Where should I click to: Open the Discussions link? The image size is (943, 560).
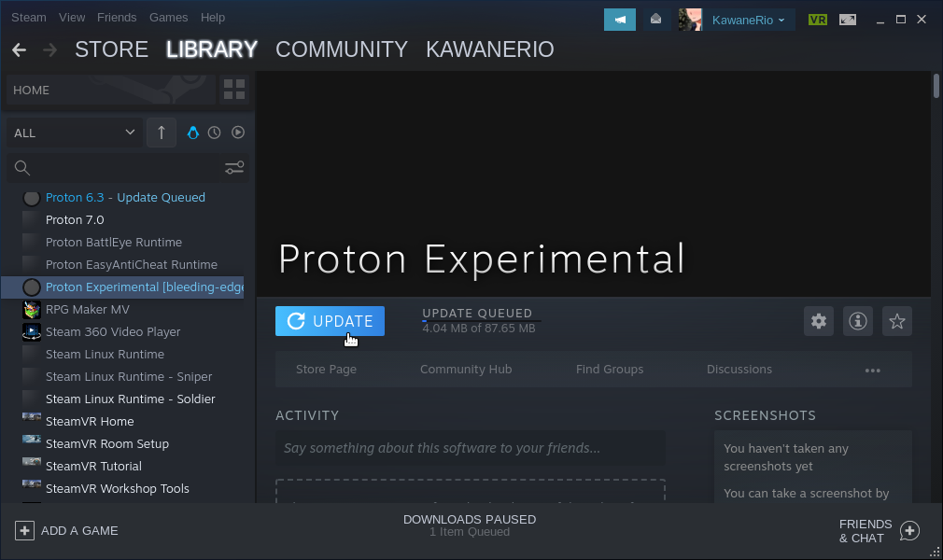(739, 370)
